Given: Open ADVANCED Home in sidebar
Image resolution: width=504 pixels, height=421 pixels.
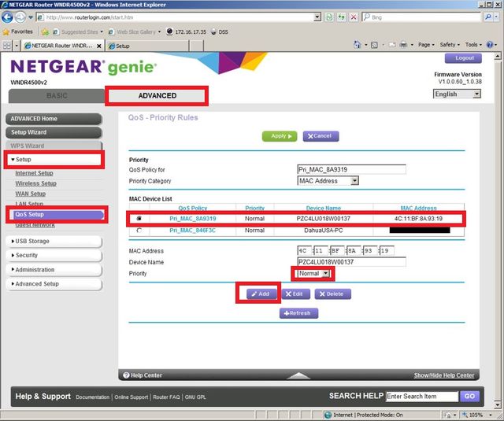Looking at the screenshot, I should tap(54, 119).
